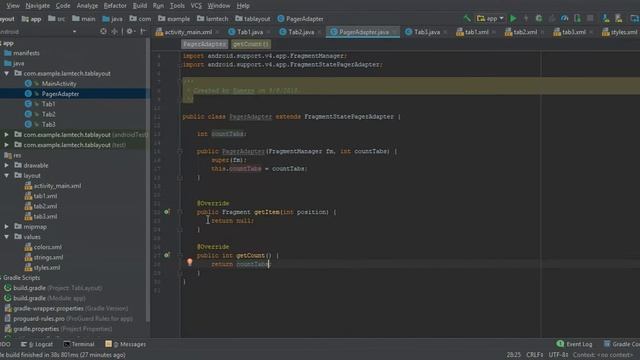Expand the mipmap folder
Viewport: 640px width, 360px height.
click(7, 227)
